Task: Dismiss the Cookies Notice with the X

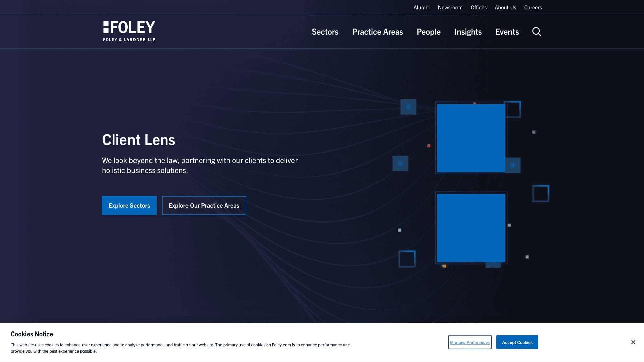Action: (x=633, y=342)
